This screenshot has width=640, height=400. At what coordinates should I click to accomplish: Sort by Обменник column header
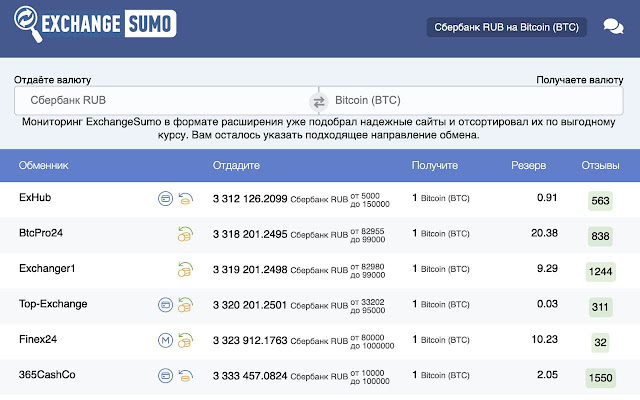coord(43,165)
